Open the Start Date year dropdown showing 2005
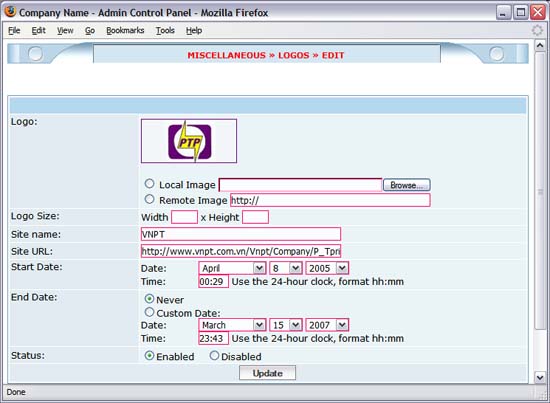The width and height of the screenshot is (550, 403). 327,268
